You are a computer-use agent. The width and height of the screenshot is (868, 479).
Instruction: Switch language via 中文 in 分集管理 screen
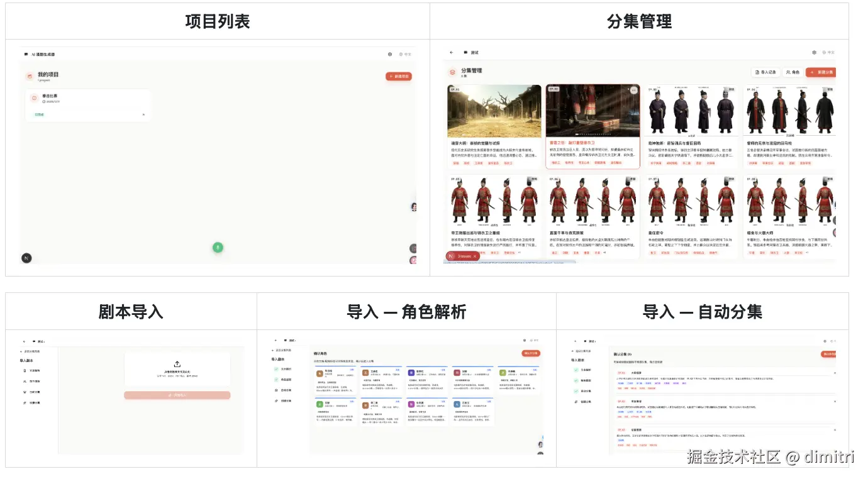[x=828, y=53]
